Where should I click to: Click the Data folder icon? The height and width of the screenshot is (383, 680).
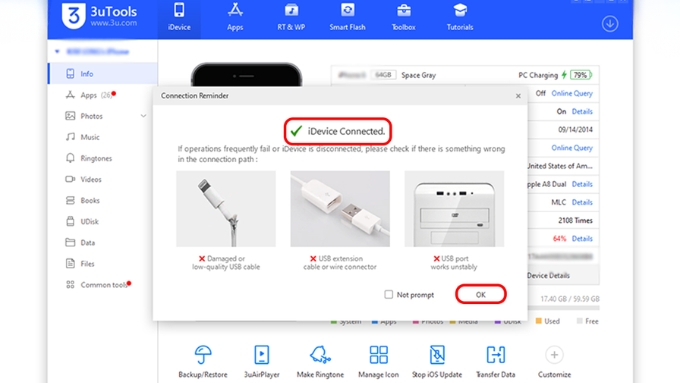click(x=70, y=242)
